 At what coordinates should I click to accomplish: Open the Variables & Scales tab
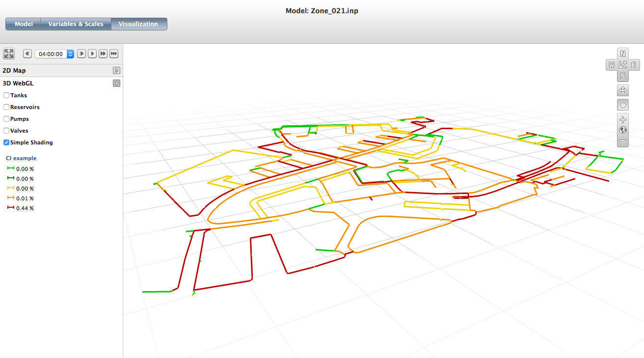tap(76, 24)
